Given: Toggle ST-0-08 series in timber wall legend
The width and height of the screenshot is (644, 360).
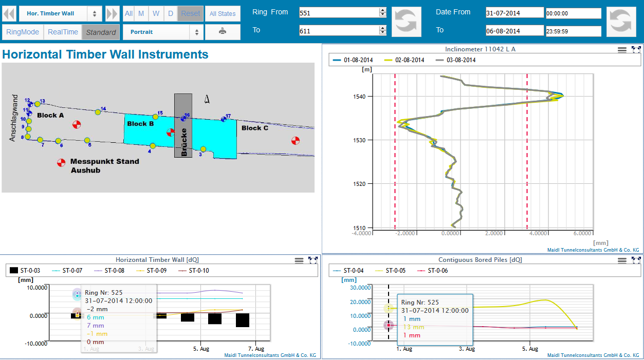Looking at the screenshot, I should pyautogui.click(x=110, y=271).
